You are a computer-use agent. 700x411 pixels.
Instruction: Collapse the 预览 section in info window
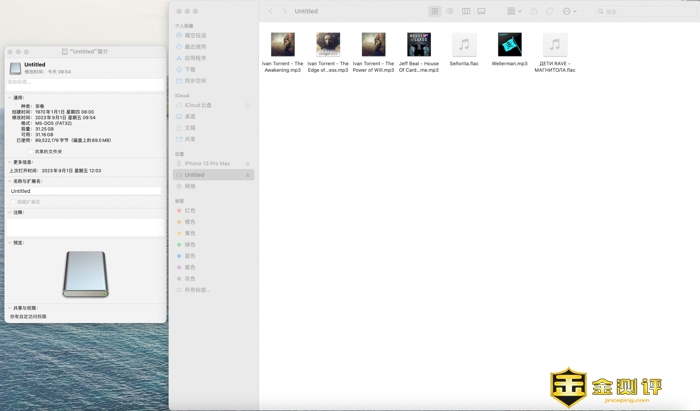[x=11, y=242]
